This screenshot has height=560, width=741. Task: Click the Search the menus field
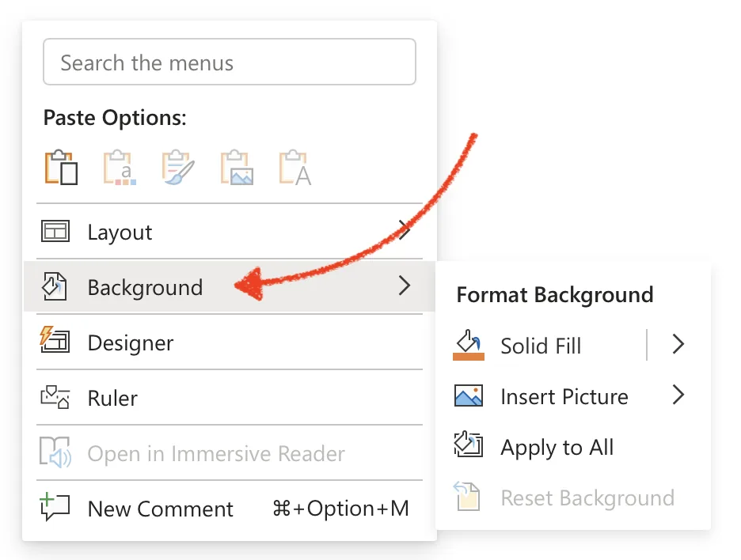tap(230, 62)
